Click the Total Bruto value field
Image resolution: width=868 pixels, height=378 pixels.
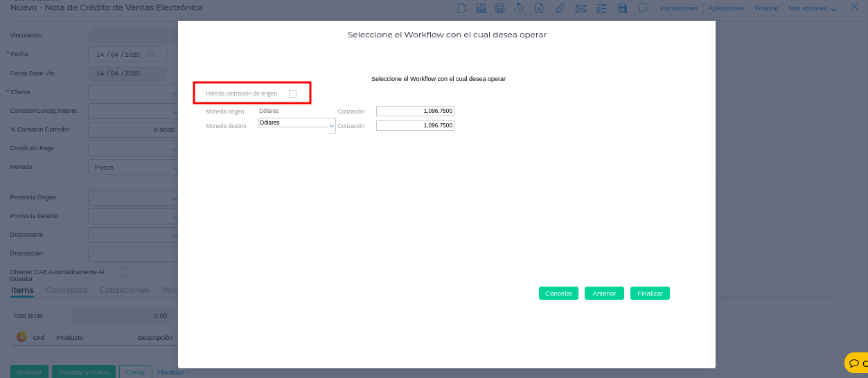click(123, 316)
